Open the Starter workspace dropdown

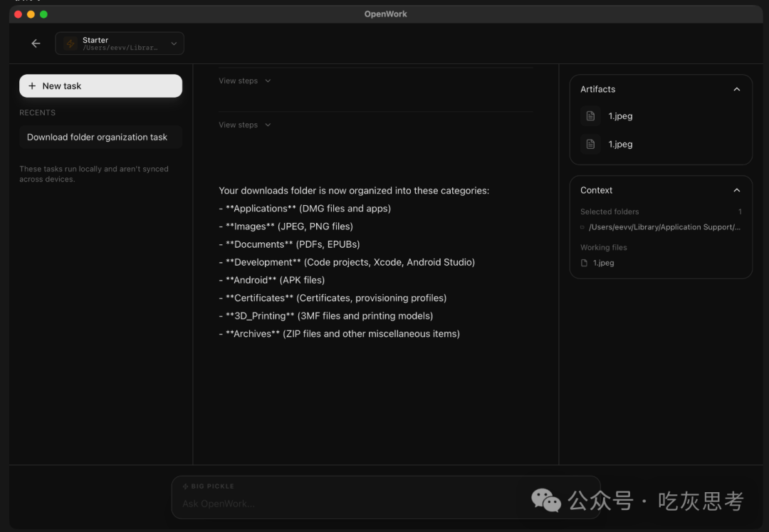click(120, 43)
